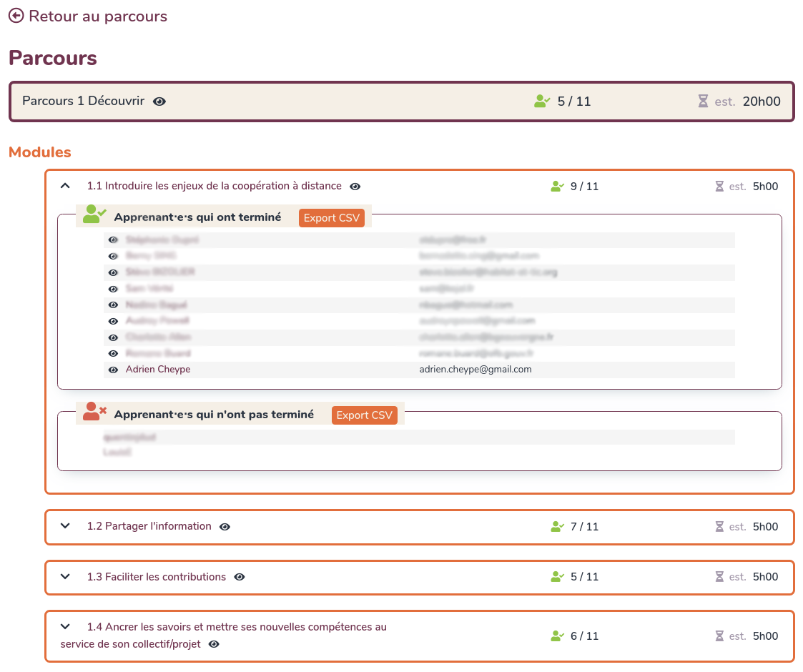This screenshot has height=672, width=803.
Task: Click the large green user icon for finished learners
Action: tap(94, 214)
